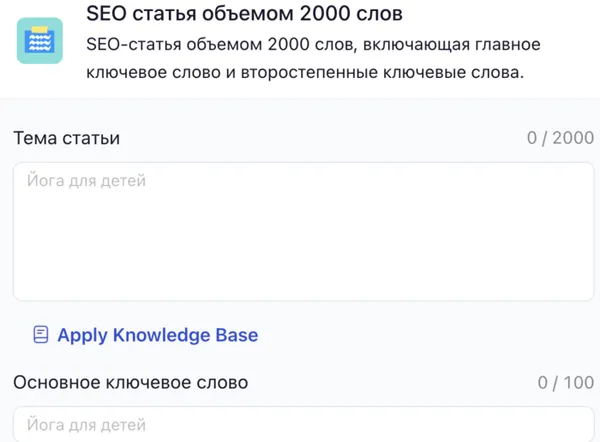Click the 0 / 2000 character counter
The image size is (600, 442).
point(560,138)
